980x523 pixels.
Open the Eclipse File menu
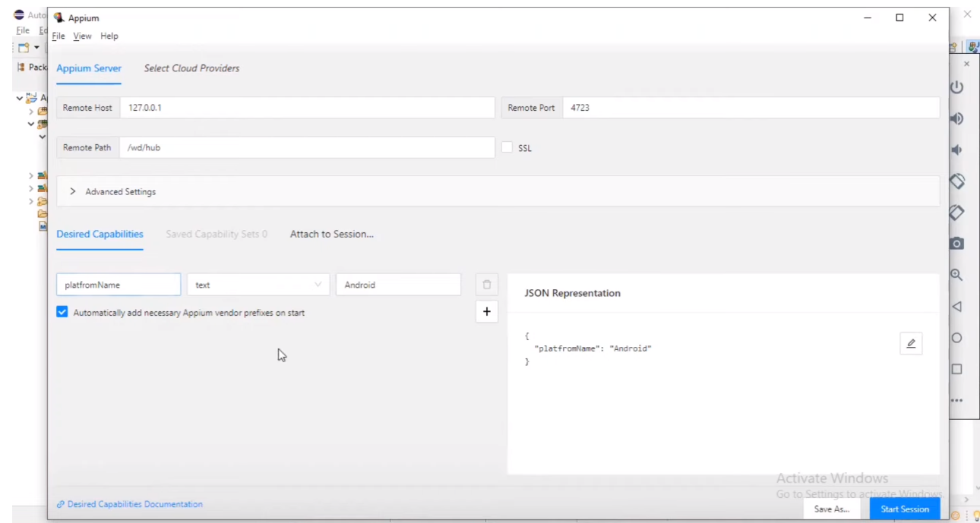[23, 30]
